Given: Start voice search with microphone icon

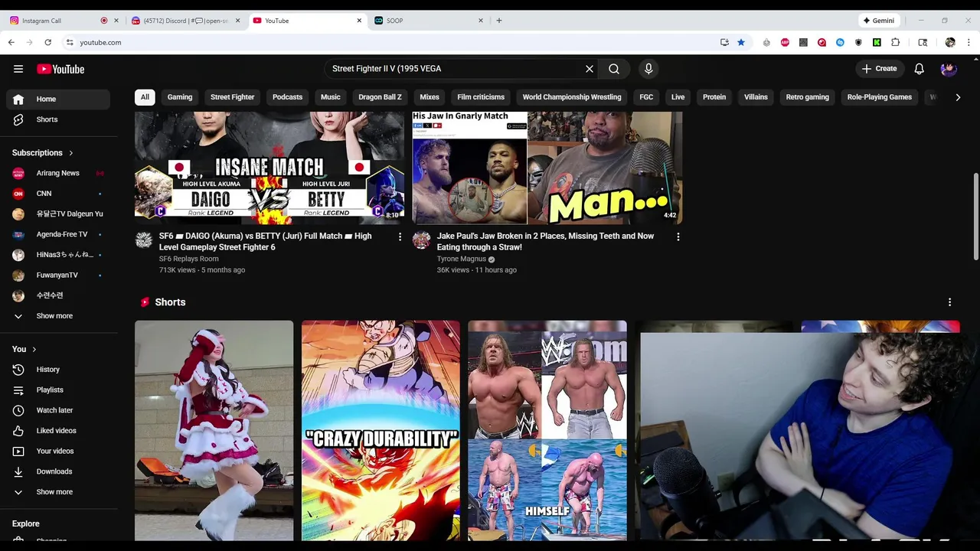Looking at the screenshot, I should [x=648, y=69].
